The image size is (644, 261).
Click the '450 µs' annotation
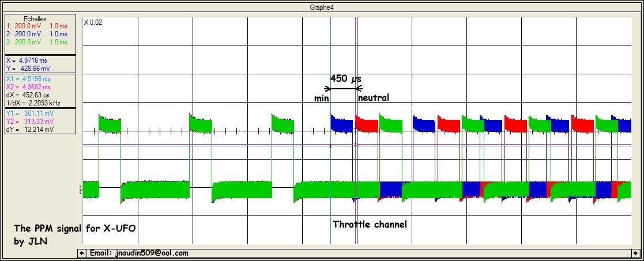click(x=346, y=78)
